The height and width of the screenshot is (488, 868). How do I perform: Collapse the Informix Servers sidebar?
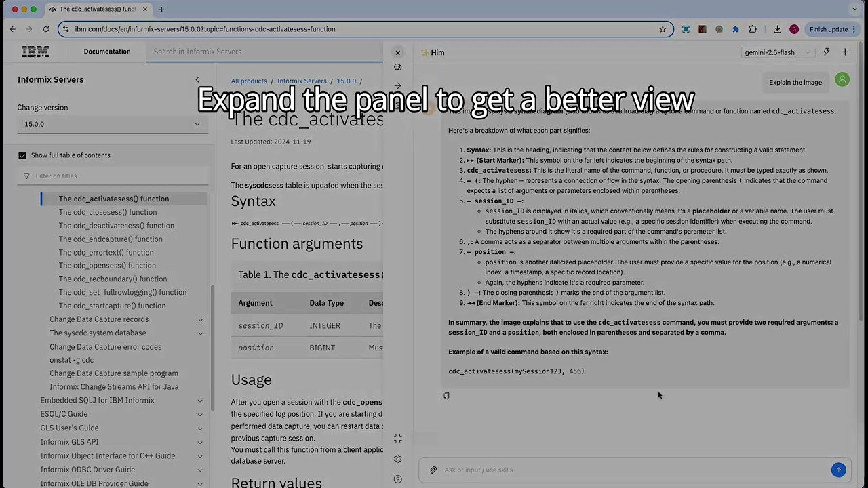coord(197,79)
